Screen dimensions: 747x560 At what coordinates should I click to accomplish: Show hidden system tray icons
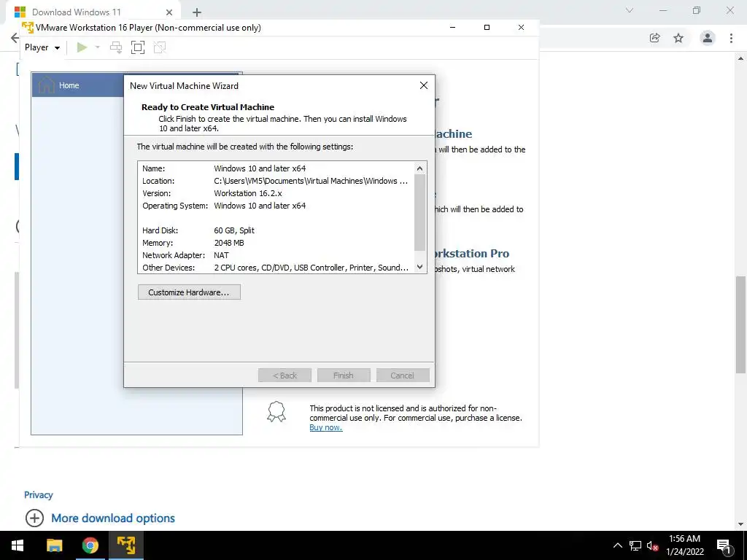tap(617, 545)
